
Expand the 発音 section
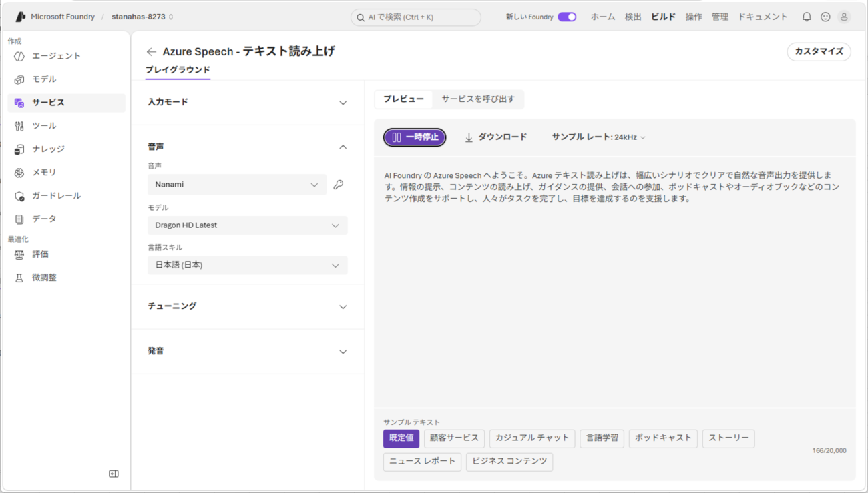tap(247, 351)
